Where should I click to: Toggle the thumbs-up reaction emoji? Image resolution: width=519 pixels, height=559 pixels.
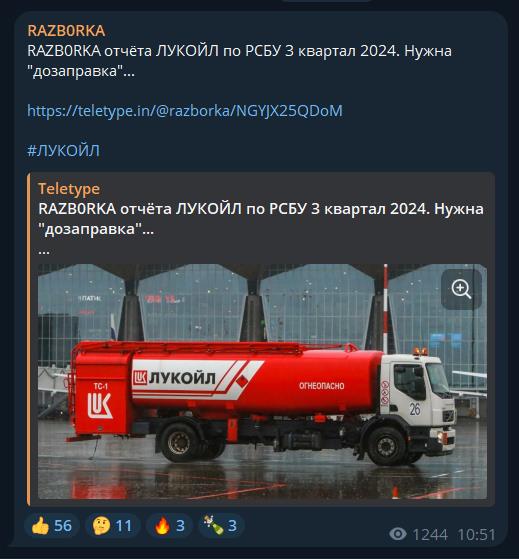(40, 525)
